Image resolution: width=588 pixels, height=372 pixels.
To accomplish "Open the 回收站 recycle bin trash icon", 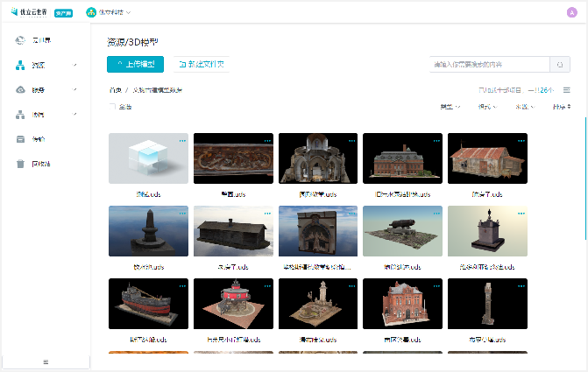I will point(20,164).
